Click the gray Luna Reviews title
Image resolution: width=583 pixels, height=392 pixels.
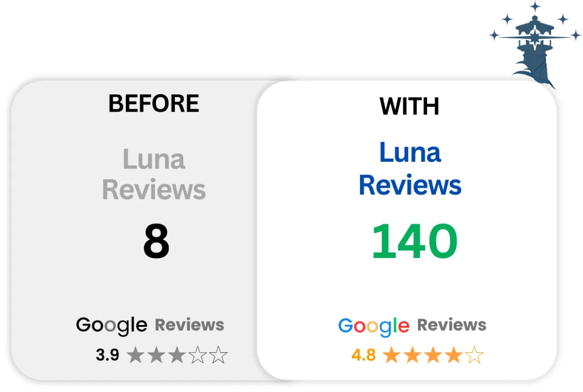point(154,174)
